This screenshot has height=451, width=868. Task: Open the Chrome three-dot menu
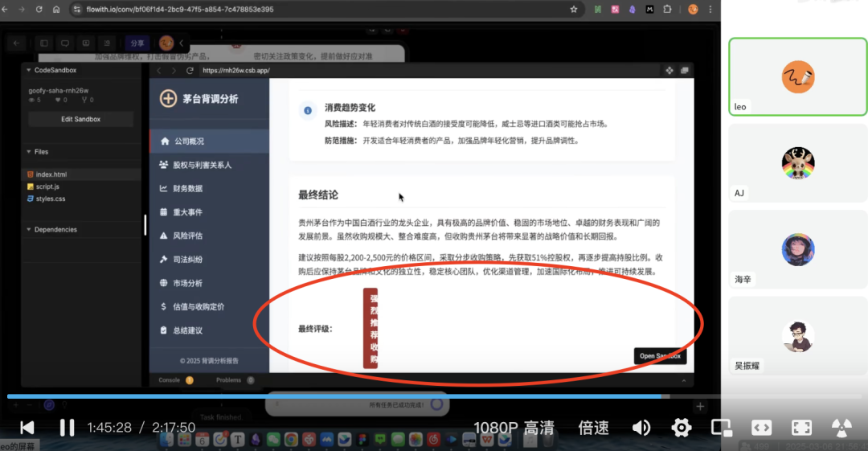[710, 10]
